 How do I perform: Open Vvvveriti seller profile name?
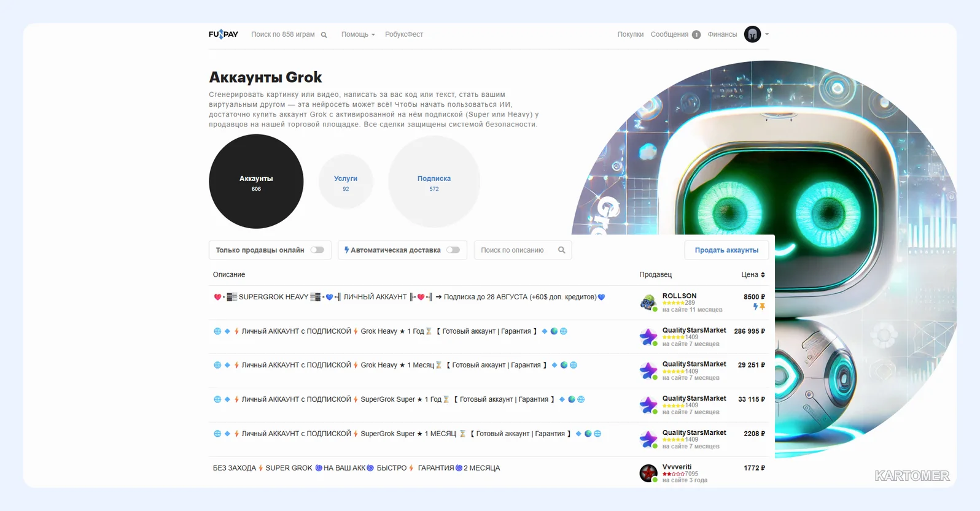677,467
